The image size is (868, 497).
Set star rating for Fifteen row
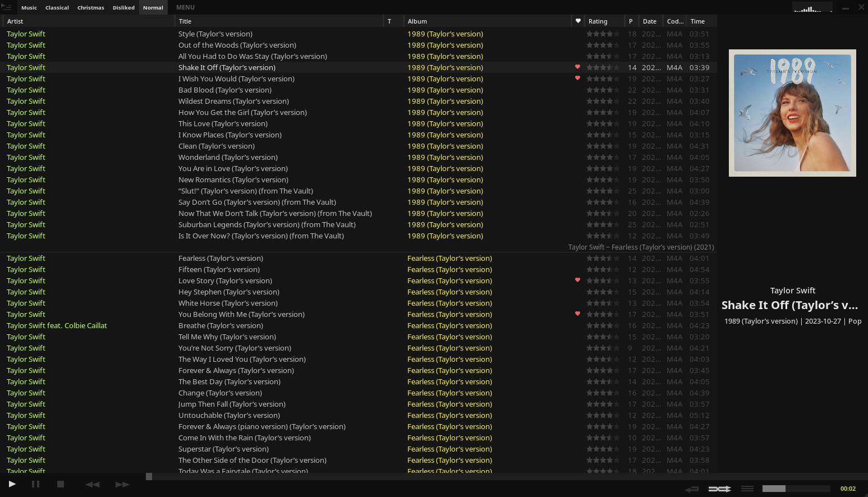tap(603, 269)
